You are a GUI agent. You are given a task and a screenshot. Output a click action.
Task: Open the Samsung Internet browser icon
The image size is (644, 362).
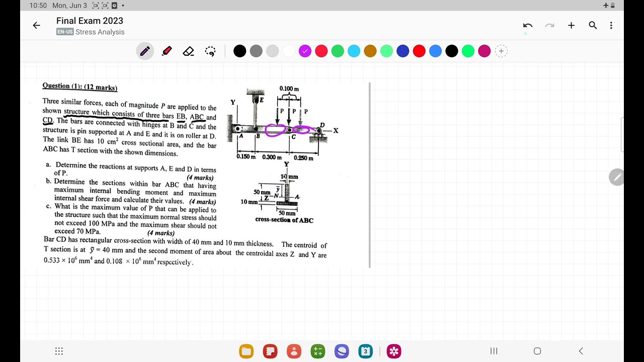click(342, 351)
